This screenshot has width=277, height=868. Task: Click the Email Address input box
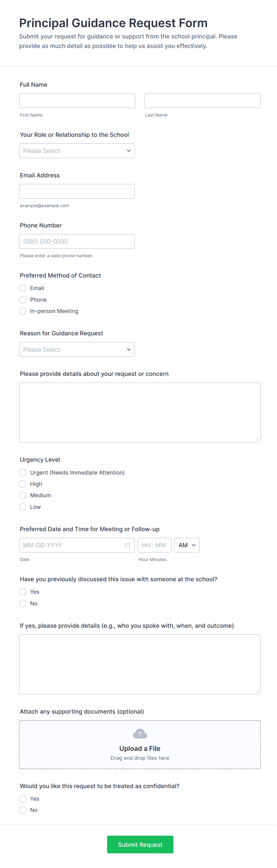click(77, 191)
